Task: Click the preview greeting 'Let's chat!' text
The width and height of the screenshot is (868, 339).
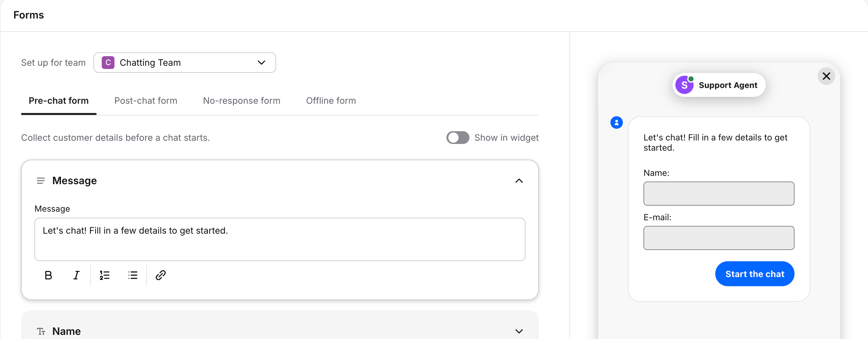Action: pyautogui.click(x=715, y=142)
